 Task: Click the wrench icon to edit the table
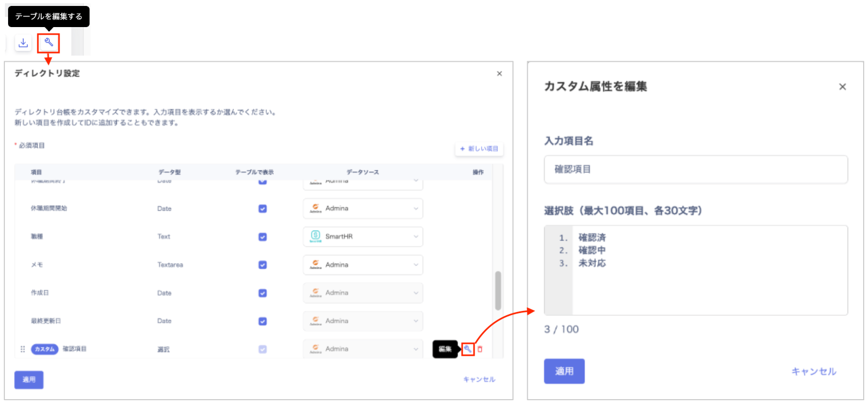tap(48, 43)
